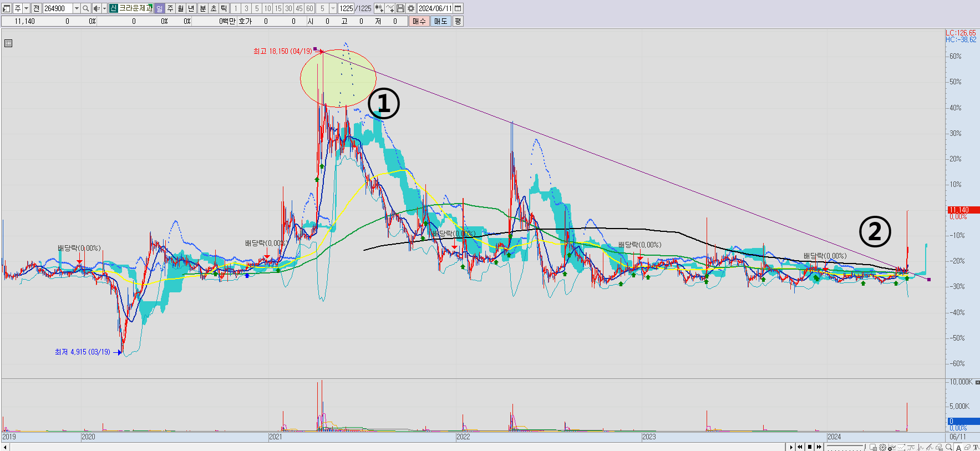The image size is (980, 451).
Task: Stop chart replay with the square button
Action: click(810, 447)
